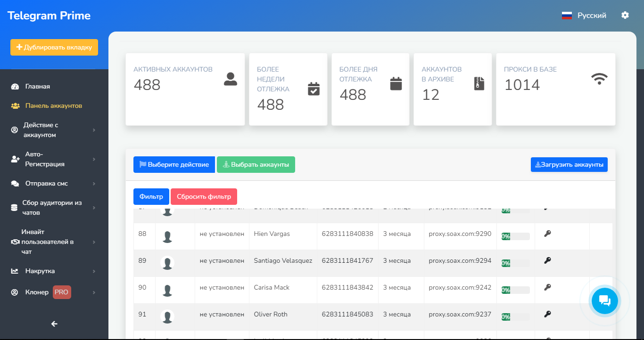Click the Загрузить аккаунты button
This screenshot has width=644, height=340.
tap(569, 165)
